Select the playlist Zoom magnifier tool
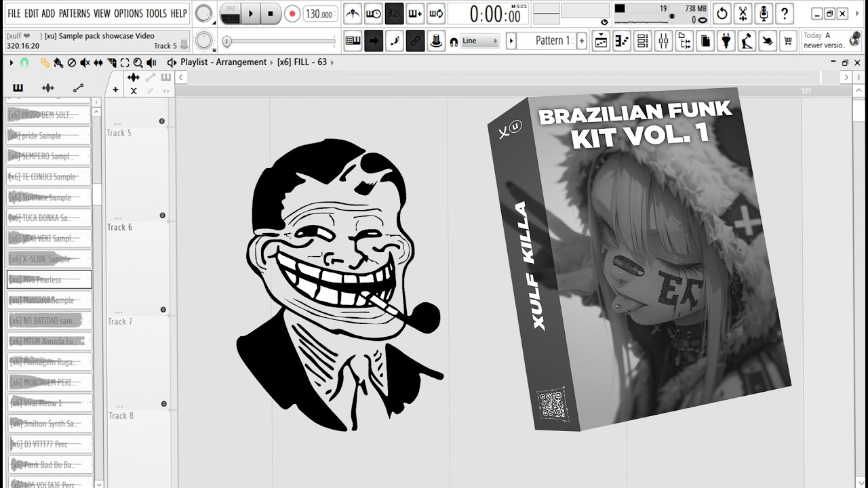This screenshot has height=488, width=868. coord(138,62)
